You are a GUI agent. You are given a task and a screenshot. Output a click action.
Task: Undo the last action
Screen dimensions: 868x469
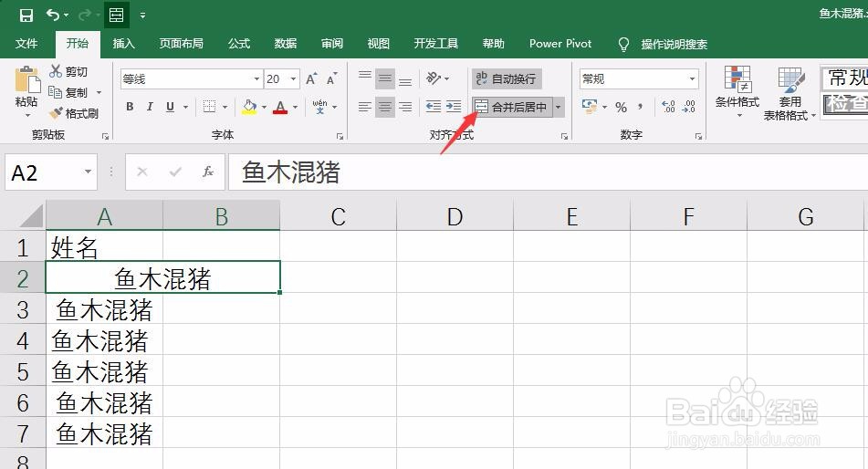tap(53, 15)
